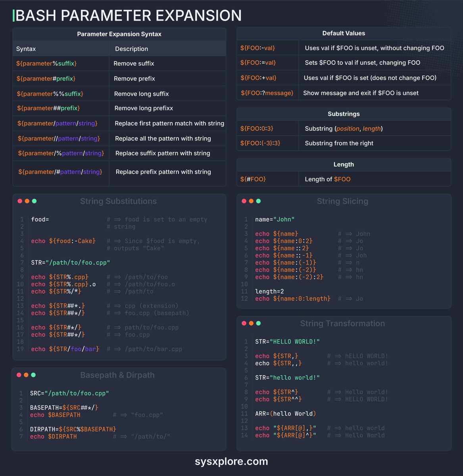The width and height of the screenshot is (463, 476).
Task: Click the red dot on String Substitutions panel
Action: pyautogui.click(x=20, y=201)
